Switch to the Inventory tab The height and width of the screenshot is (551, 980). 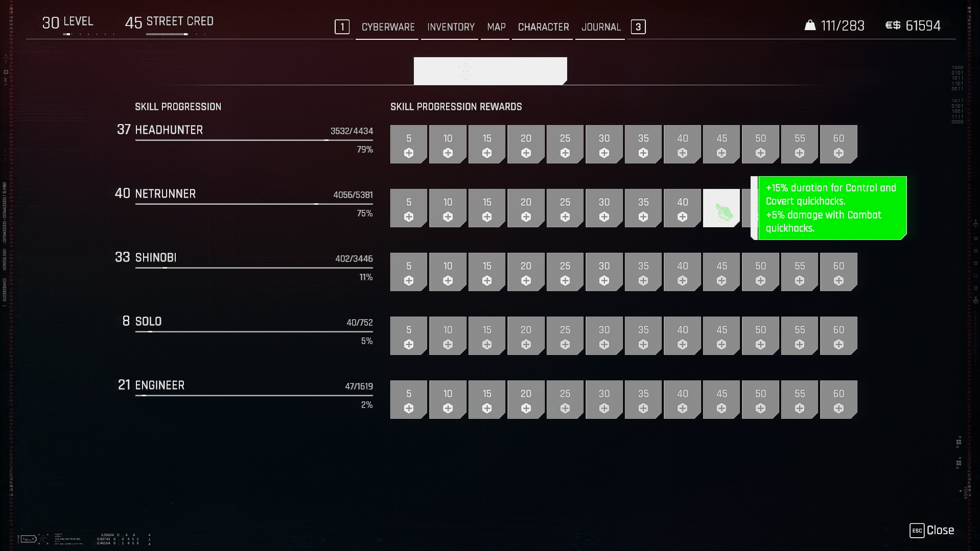(x=451, y=27)
